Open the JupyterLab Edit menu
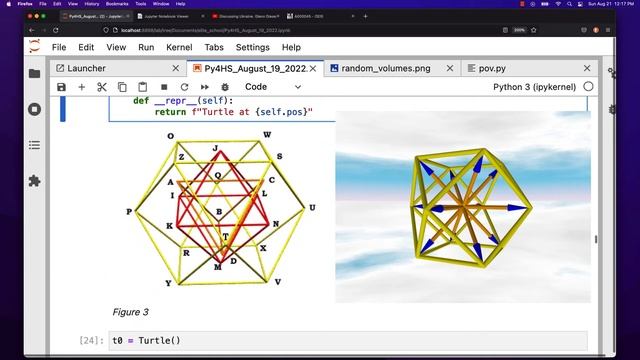 (x=86, y=47)
